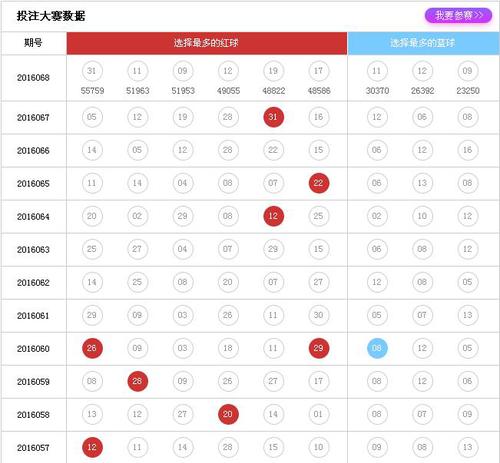The height and width of the screenshot is (463, 500).
Task: Click filled red ball 22 in row 2016065
Action: click(319, 183)
